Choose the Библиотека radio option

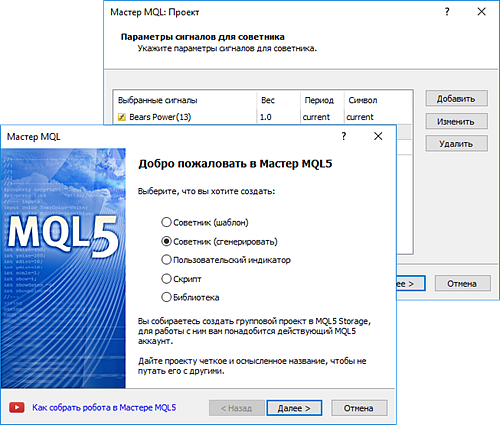pyautogui.click(x=190, y=297)
